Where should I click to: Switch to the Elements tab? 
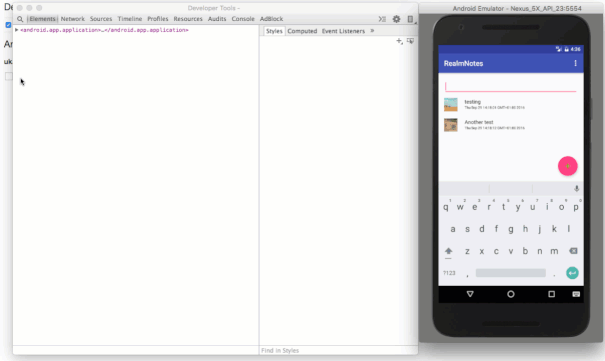coord(42,19)
